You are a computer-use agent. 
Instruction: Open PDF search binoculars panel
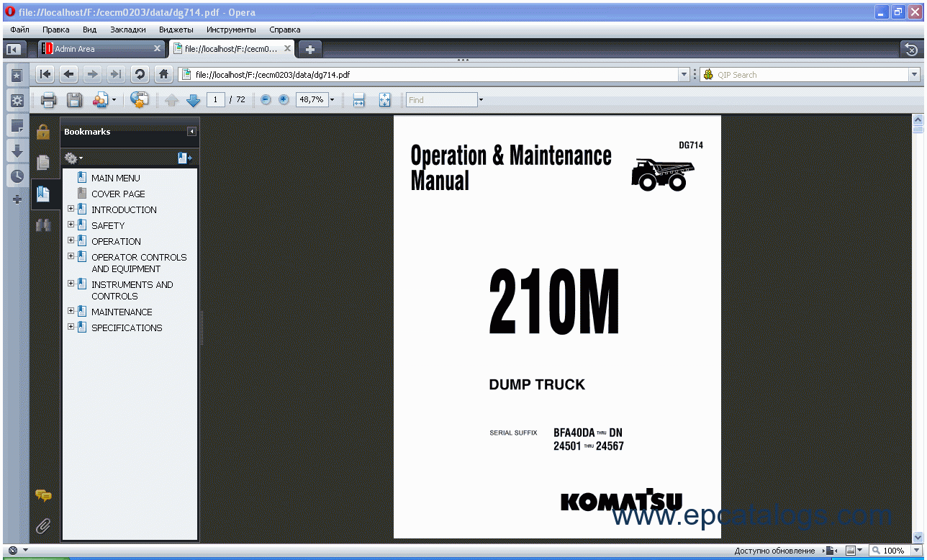(x=43, y=225)
